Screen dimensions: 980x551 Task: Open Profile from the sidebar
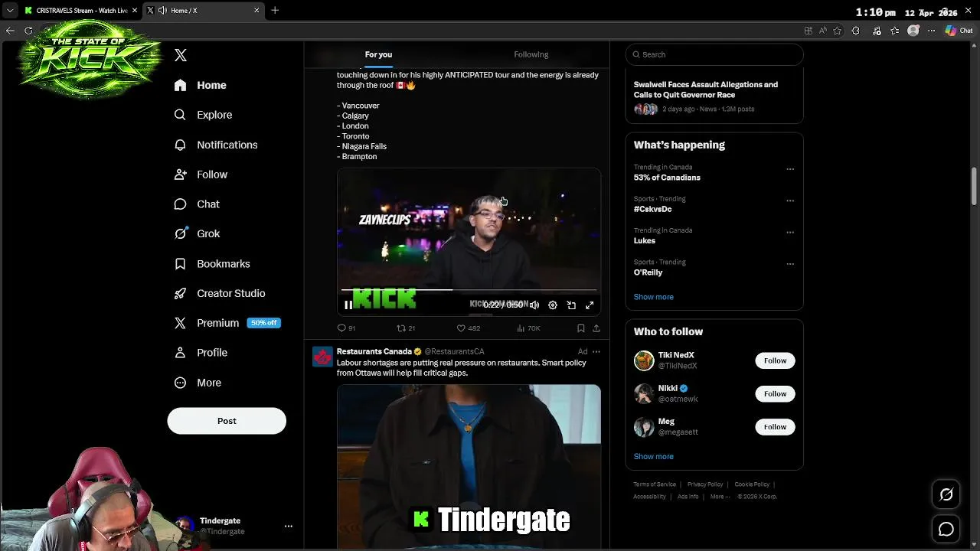tap(201, 353)
